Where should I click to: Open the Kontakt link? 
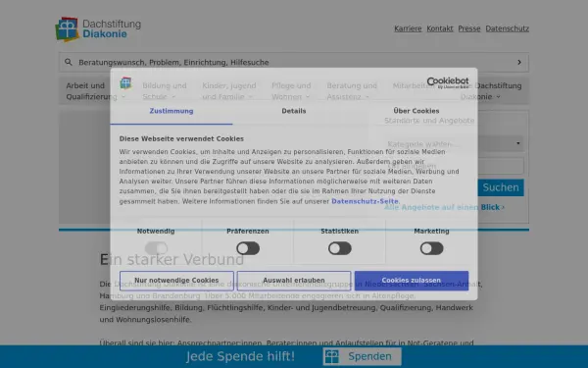(x=440, y=28)
